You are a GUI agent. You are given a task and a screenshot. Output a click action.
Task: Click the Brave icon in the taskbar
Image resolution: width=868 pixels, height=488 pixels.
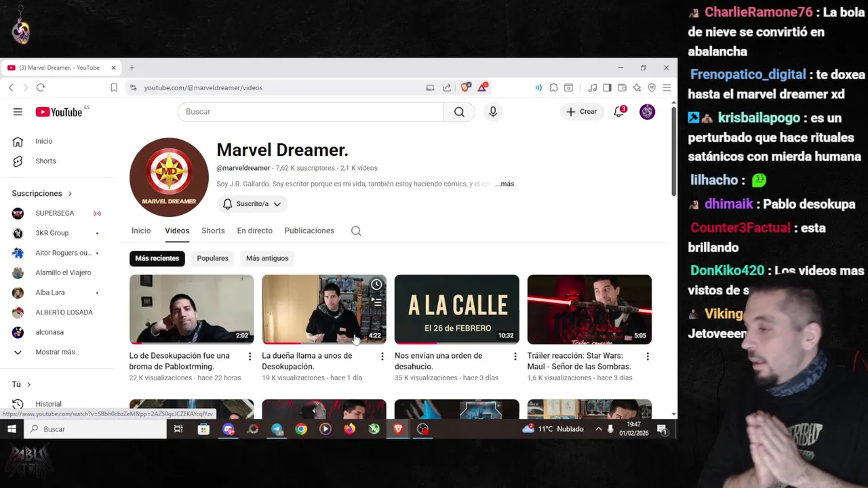[x=398, y=429]
